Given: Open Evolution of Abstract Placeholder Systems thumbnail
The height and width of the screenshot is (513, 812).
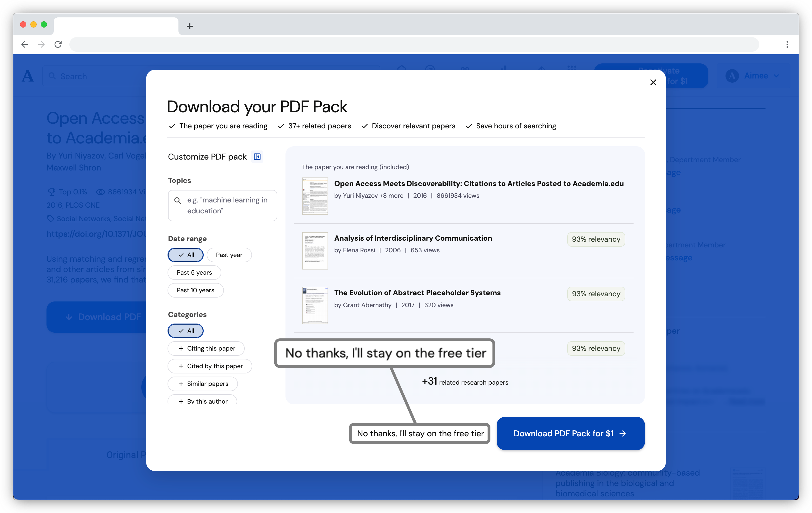Looking at the screenshot, I should 315,305.
